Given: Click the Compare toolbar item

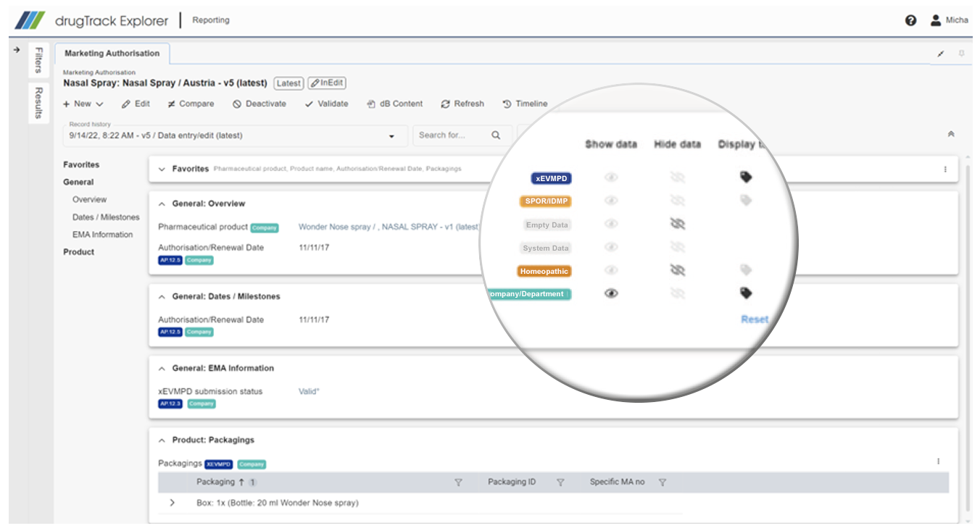Looking at the screenshot, I should pyautogui.click(x=191, y=104).
